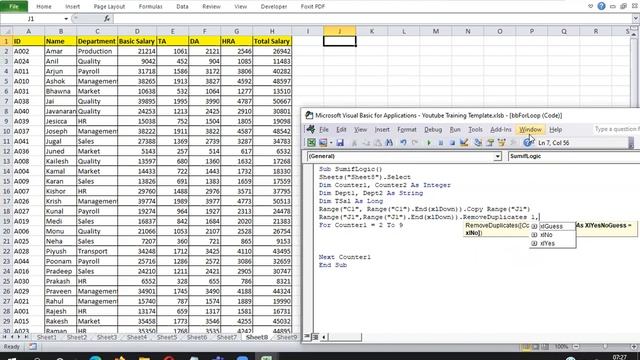Switch to Page Layout view in status bar
Screen dimensions: 640x360
(x=536, y=347)
